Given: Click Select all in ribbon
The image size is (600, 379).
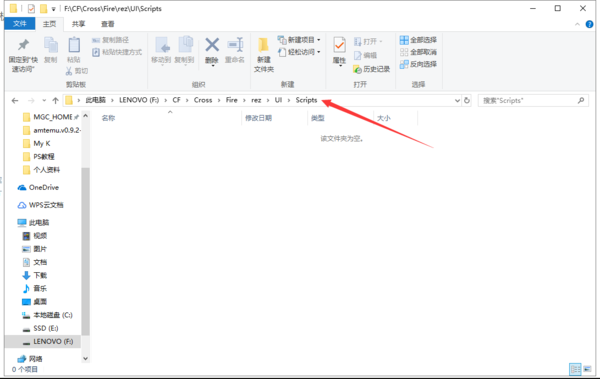Looking at the screenshot, I should pyautogui.click(x=418, y=40).
